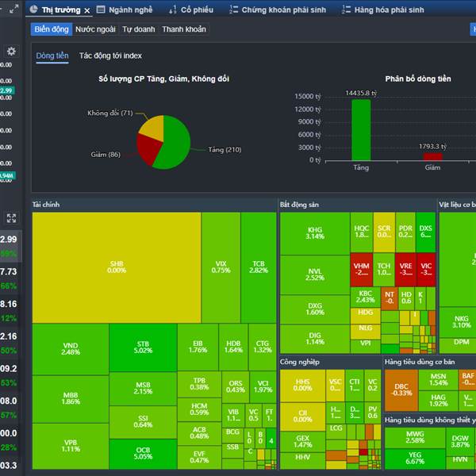Viewport: 476px width, 476px height.
Task: Click the STB 5.02% heatmap tile
Action: [143, 347]
